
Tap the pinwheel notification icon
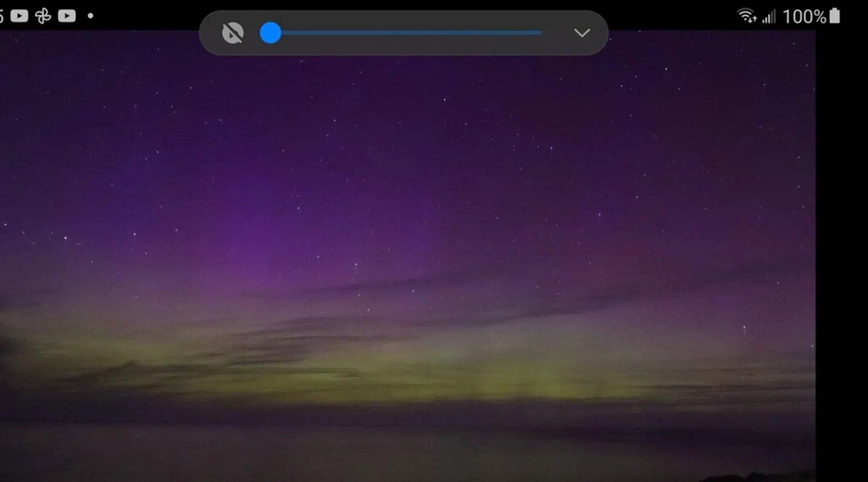[x=43, y=16]
